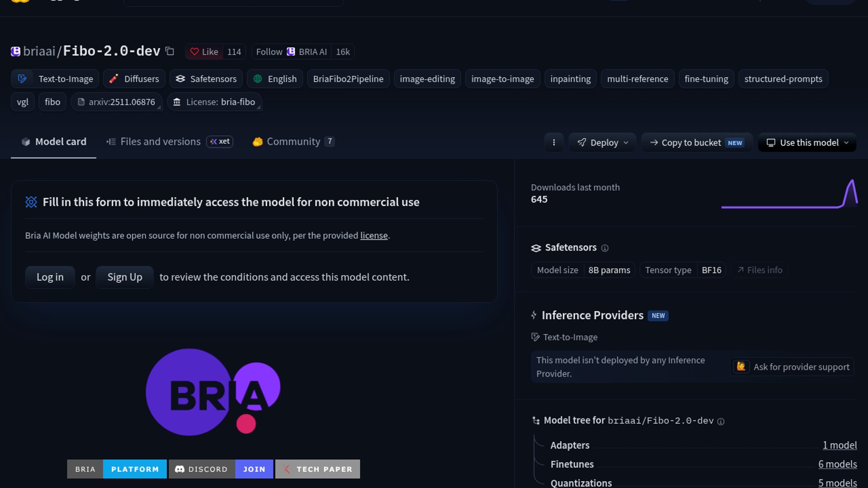This screenshot has width=868, height=488.
Task: Open the Community tab
Action: [x=293, y=141]
